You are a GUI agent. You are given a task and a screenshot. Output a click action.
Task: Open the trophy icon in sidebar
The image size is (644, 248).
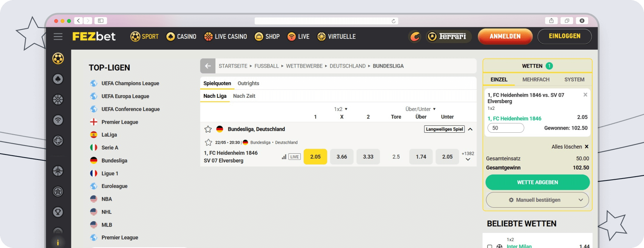(x=58, y=212)
